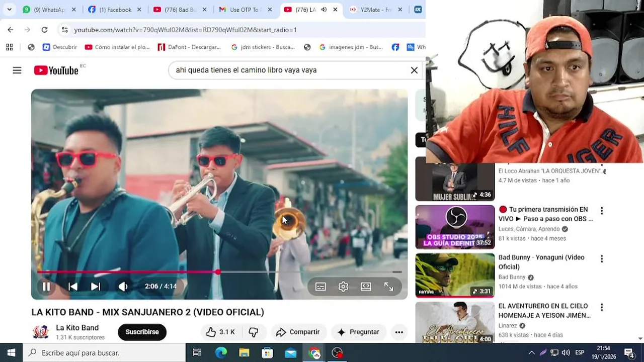Clear the YouTube search box text
Image resolution: width=644 pixels, height=362 pixels.
click(x=414, y=70)
